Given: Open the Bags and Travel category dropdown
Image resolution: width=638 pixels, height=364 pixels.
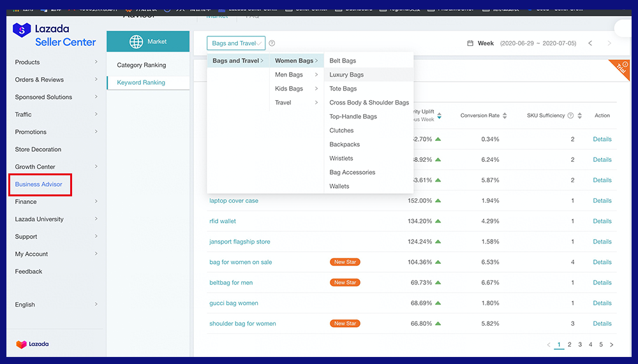Looking at the screenshot, I should pos(235,43).
